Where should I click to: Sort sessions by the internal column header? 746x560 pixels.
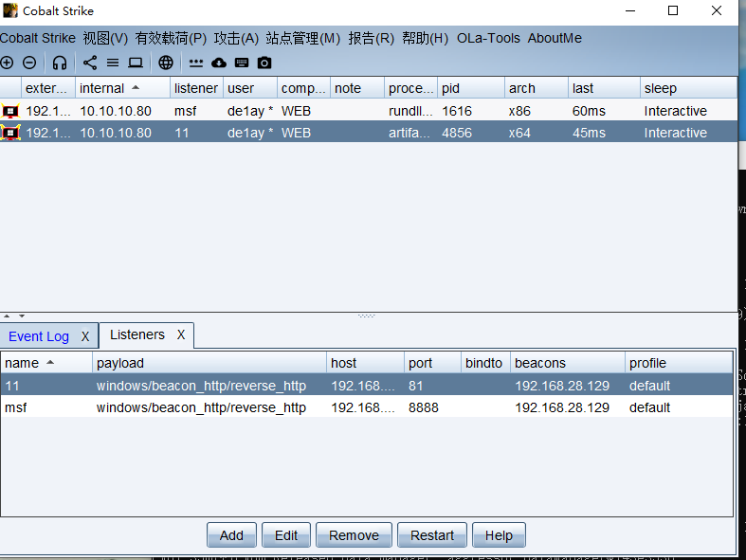pos(110,88)
